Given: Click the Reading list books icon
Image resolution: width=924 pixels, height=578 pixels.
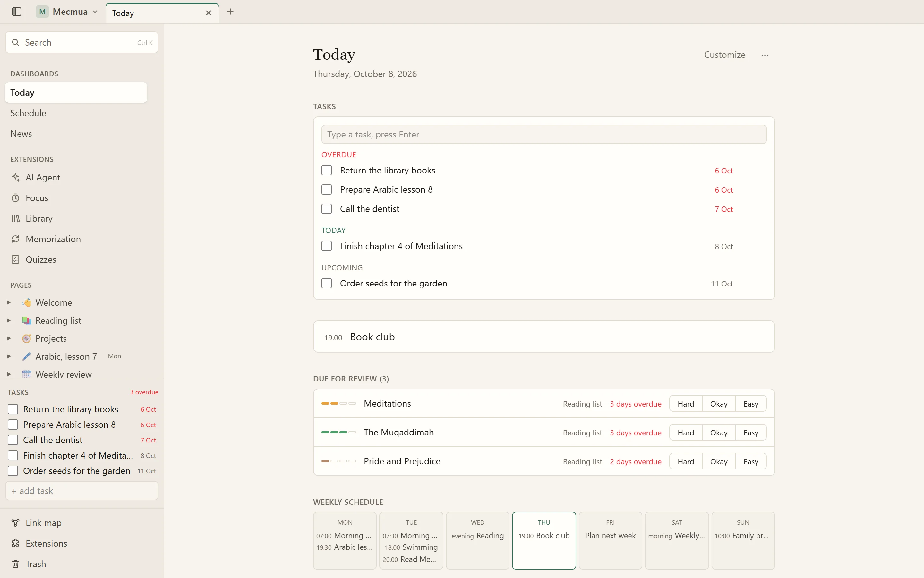Looking at the screenshot, I should [x=26, y=320].
